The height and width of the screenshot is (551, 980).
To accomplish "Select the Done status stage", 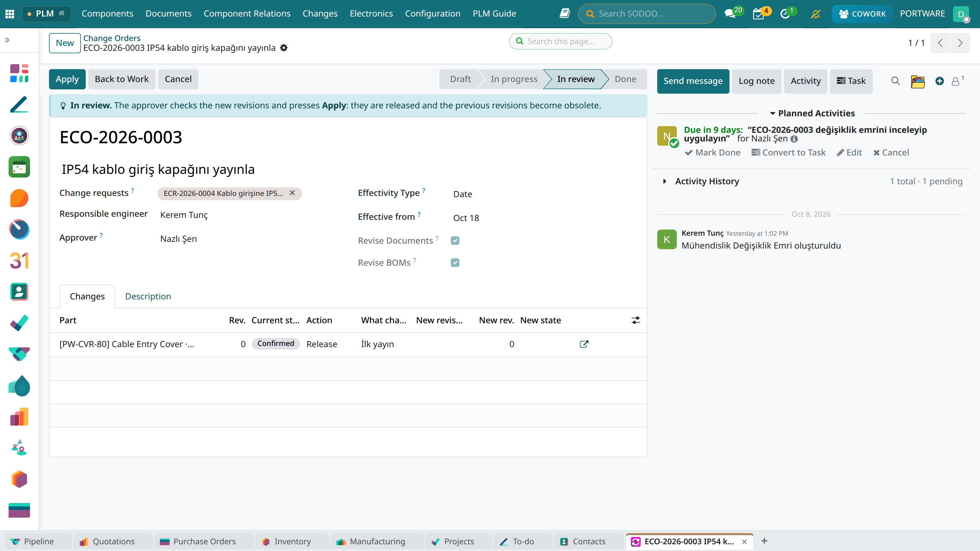I will pyautogui.click(x=625, y=79).
